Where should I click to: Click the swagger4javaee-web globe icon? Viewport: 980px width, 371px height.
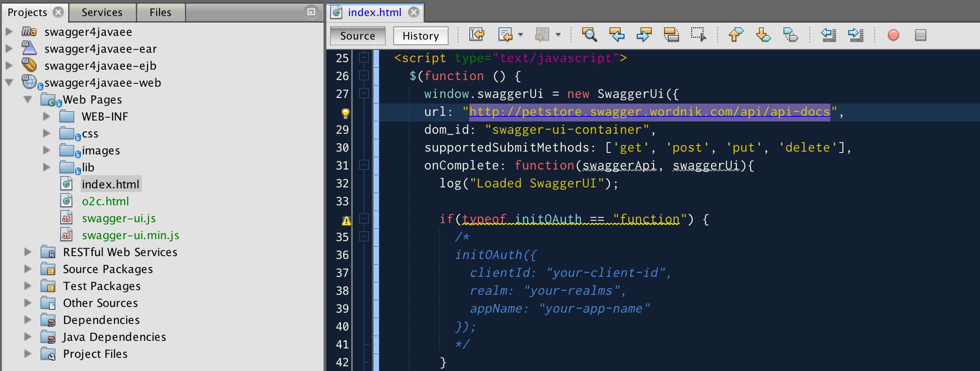click(30, 82)
